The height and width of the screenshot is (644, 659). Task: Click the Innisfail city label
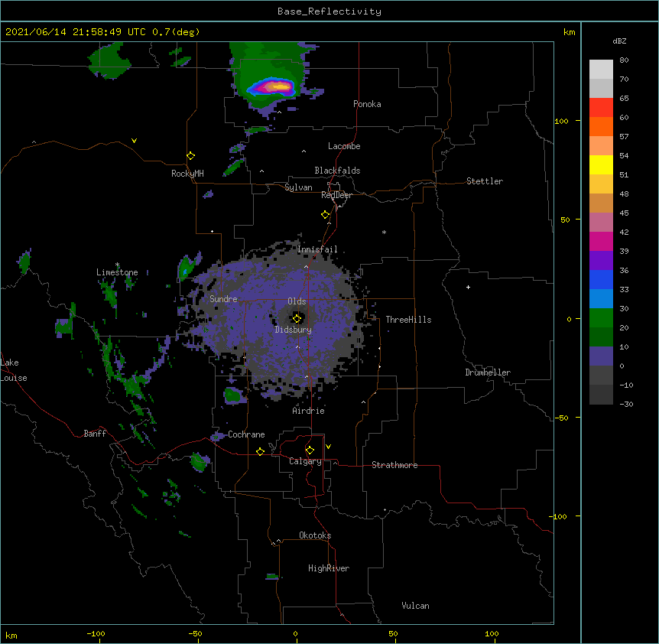click(x=317, y=249)
